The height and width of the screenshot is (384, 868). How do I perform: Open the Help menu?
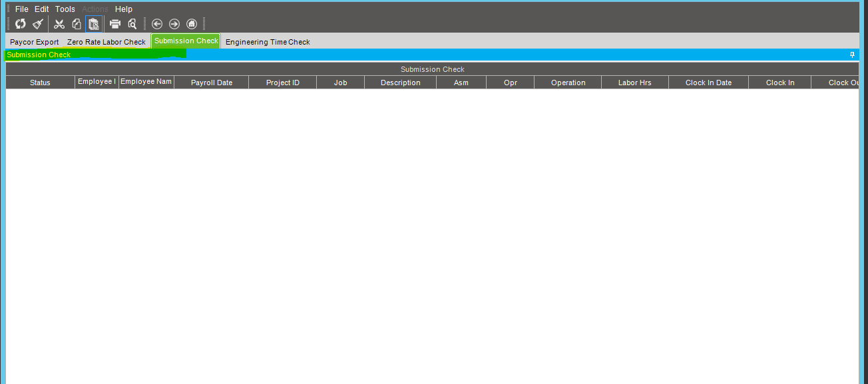click(x=124, y=9)
